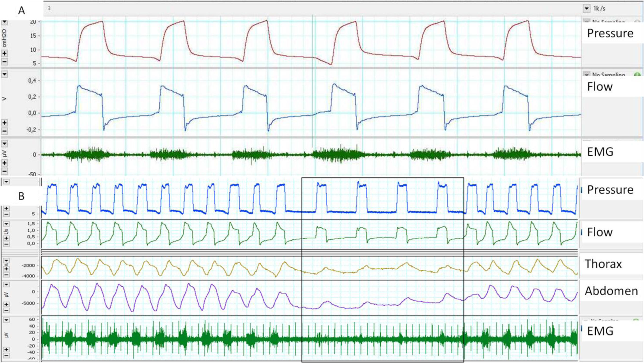
Task: Open the cmH2O channel axis dropdown arrow
Action: [4, 22]
